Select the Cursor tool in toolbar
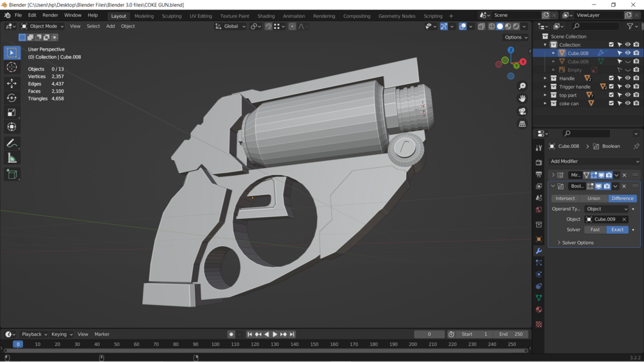 (12, 67)
